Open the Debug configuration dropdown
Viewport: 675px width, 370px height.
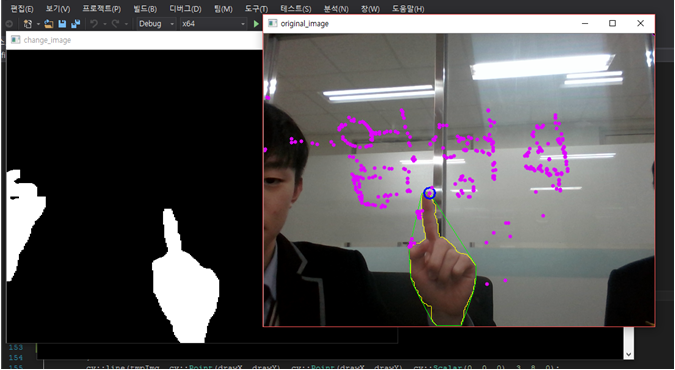click(x=156, y=24)
